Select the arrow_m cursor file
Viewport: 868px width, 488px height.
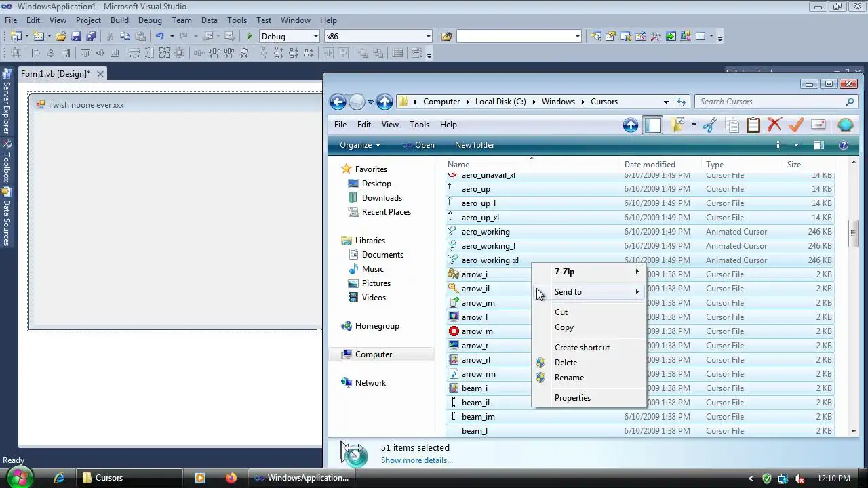pos(477,331)
